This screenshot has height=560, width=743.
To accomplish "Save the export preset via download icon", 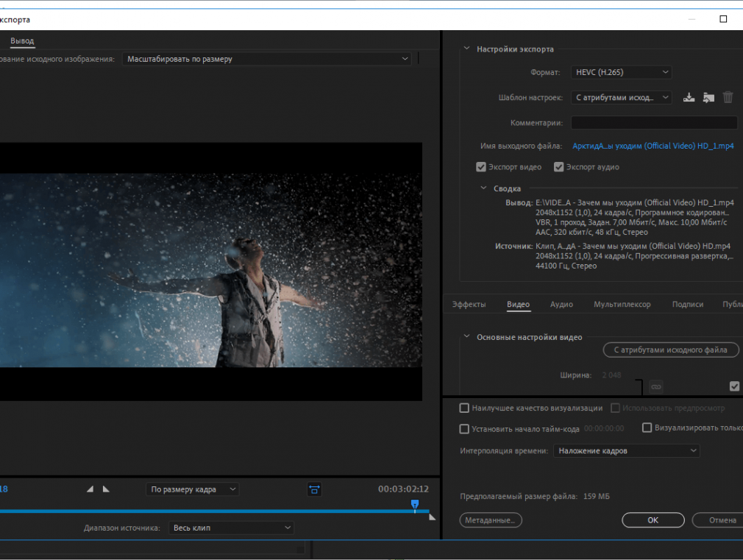I will [689, 98].
